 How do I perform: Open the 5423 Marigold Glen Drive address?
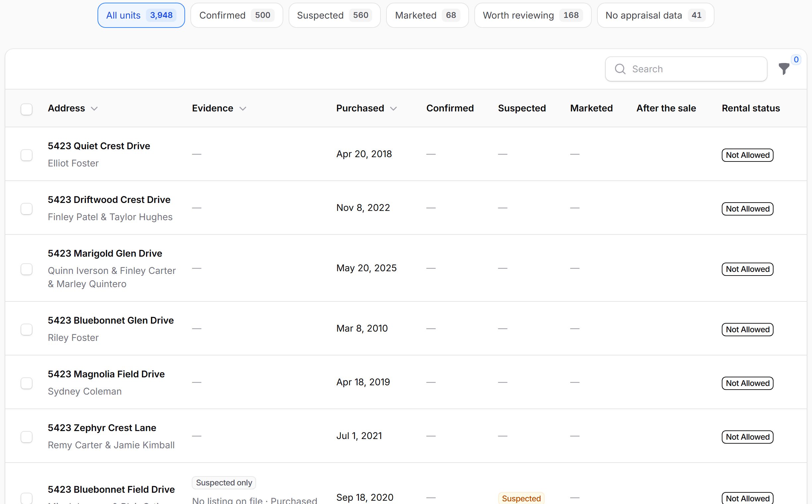(105, 253)
